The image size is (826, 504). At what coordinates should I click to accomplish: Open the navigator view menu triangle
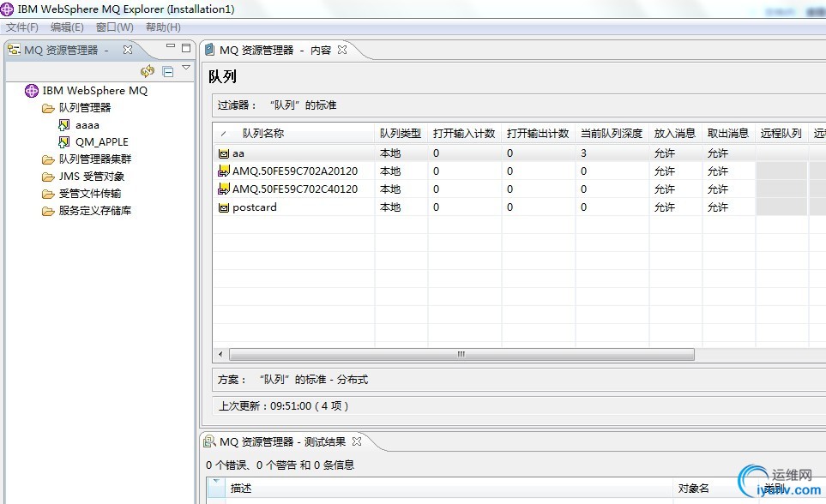186,68
